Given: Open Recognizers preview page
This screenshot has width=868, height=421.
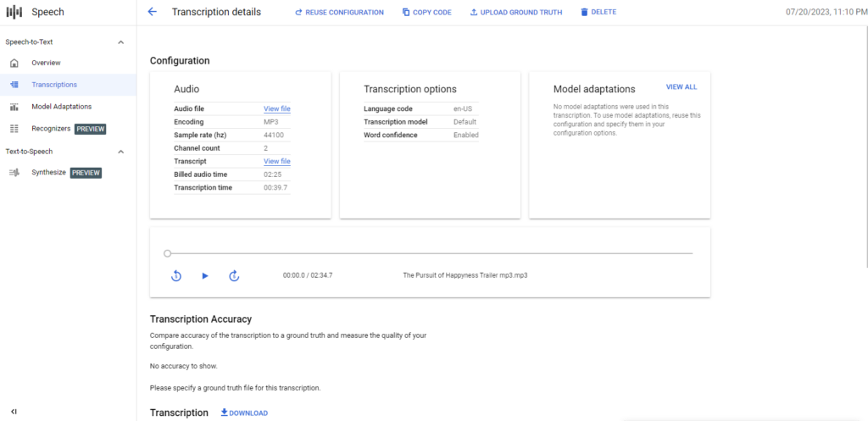Looking at the screenshot, I should tap(68, 129).
